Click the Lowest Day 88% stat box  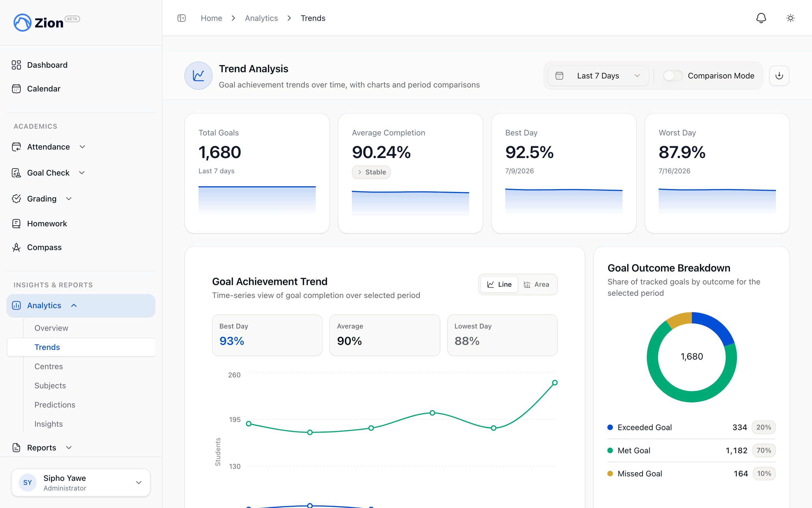[502, 335]
